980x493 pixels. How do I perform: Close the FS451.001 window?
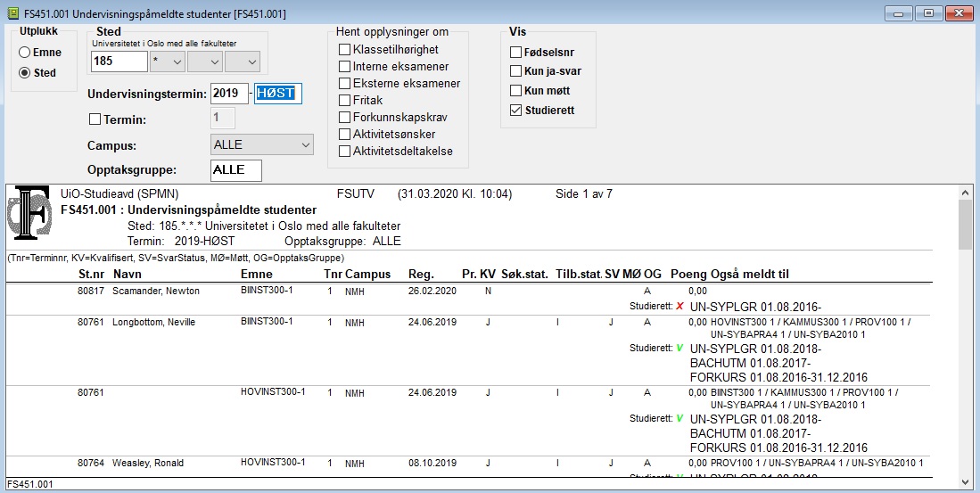pyautogui.click(x=959, y=13)
